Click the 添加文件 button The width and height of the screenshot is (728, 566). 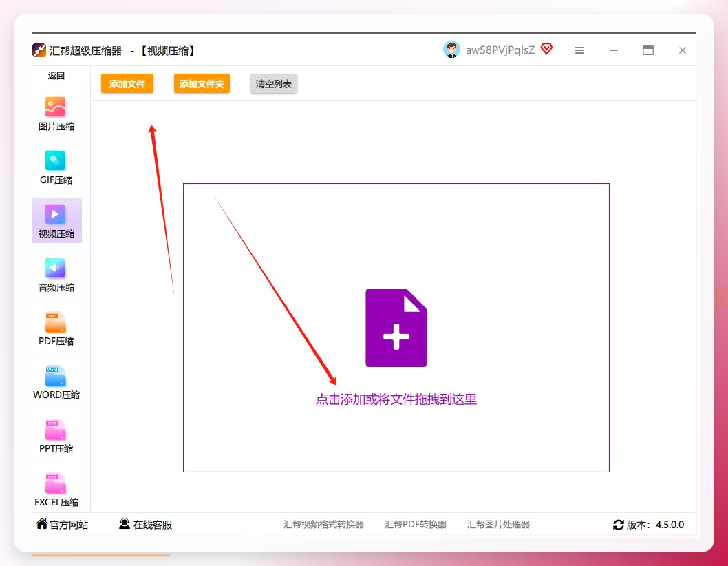pyautogui.click(x=127, y=84)
